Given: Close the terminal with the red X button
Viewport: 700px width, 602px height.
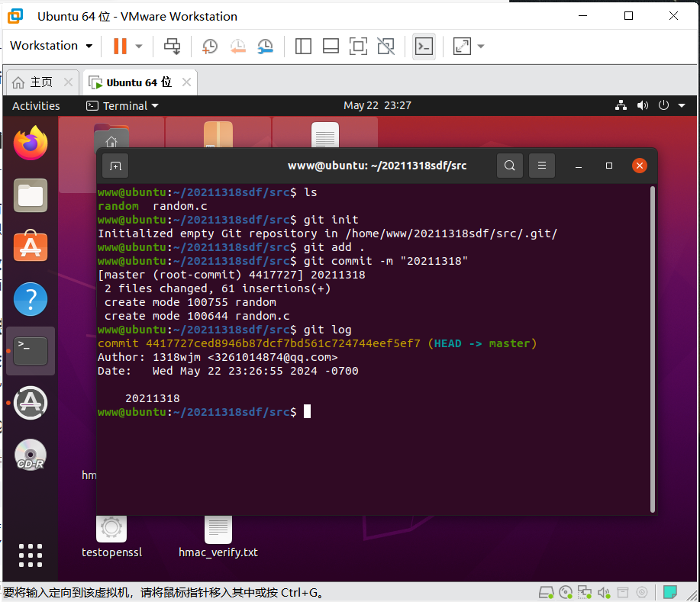Looking at the screenshot, I should click(x=640, y=166).
